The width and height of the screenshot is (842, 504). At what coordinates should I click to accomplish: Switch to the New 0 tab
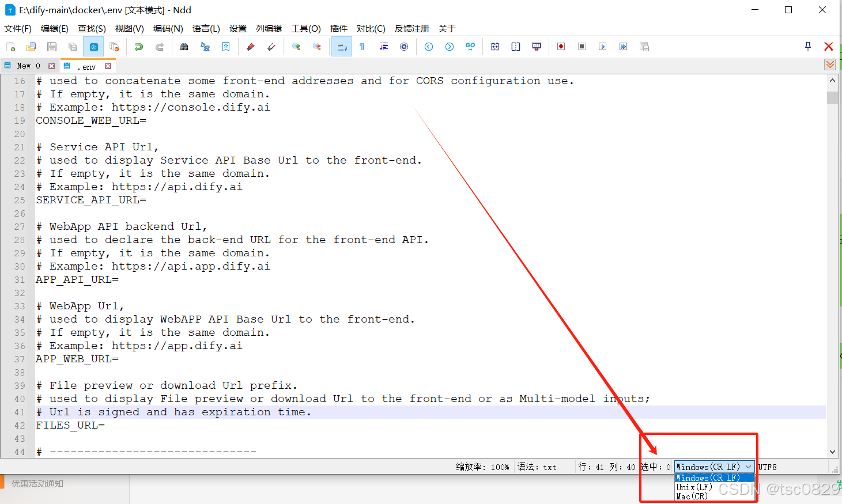(x=27, y=66)
